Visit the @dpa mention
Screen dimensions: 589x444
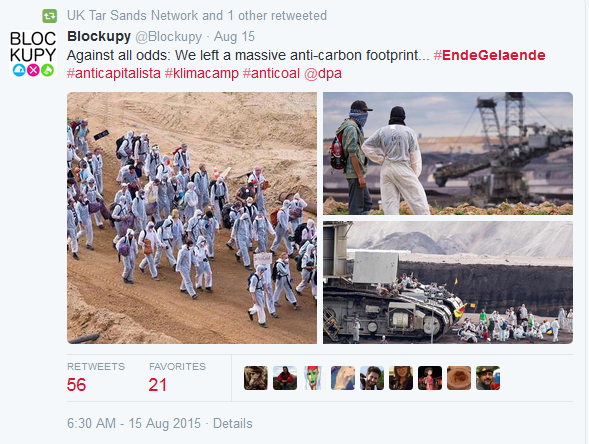pos(323,73)
